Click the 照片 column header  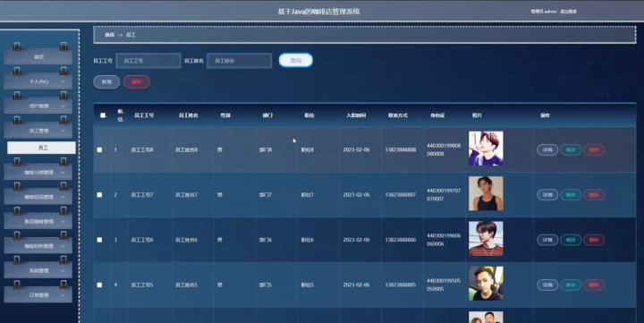click(477, 115)
